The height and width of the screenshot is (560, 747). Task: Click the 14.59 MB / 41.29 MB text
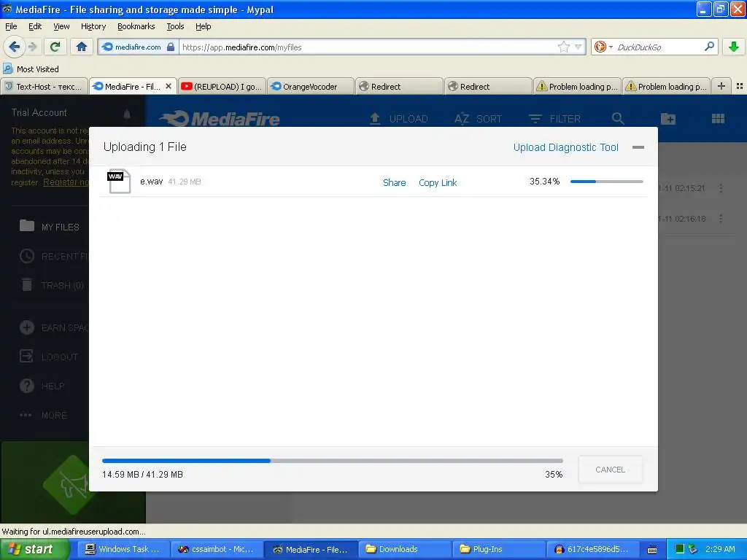(x=142, y=474)
